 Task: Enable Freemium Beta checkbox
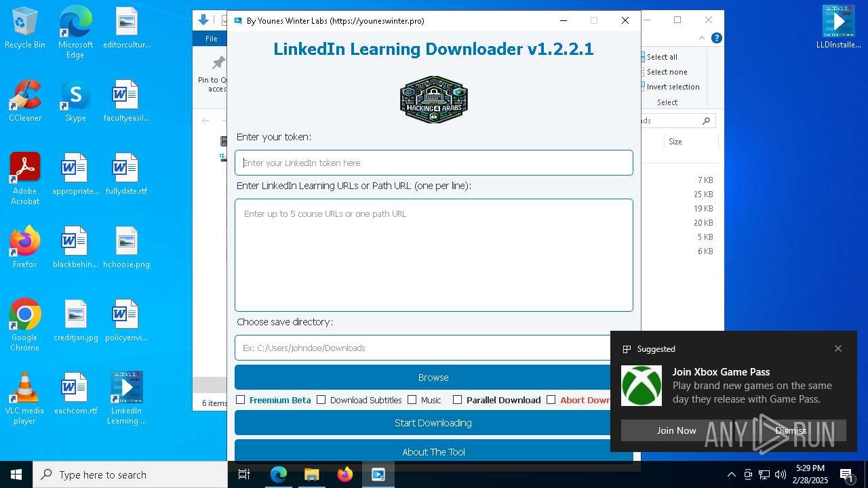point(240,400)
